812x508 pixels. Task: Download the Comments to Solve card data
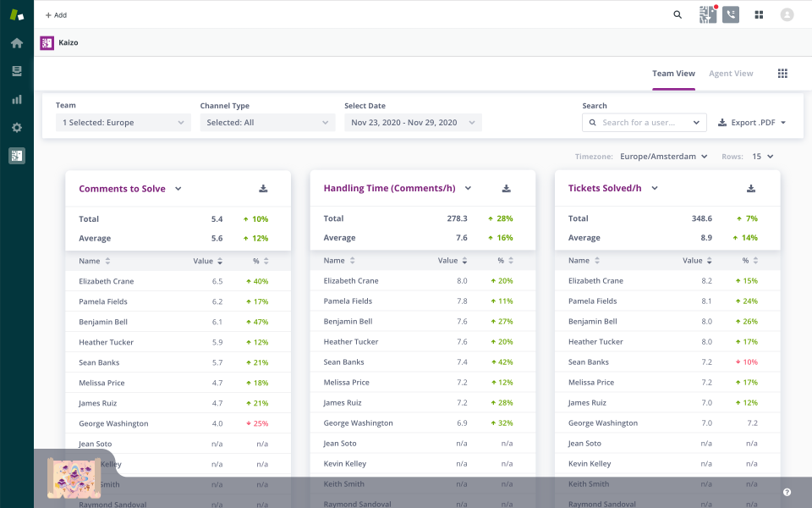point(263,189)
